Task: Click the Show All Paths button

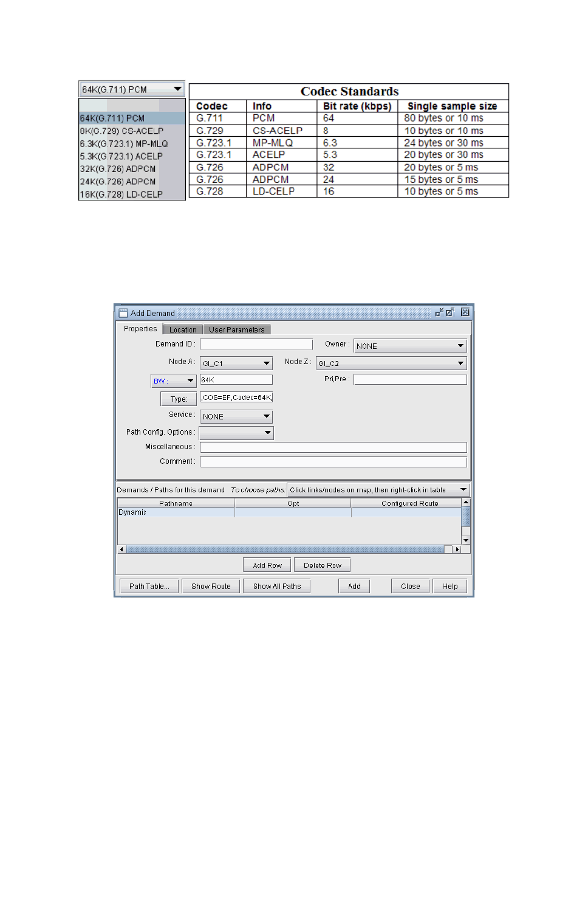Action: pyautogui.click(x=277, y=587)
